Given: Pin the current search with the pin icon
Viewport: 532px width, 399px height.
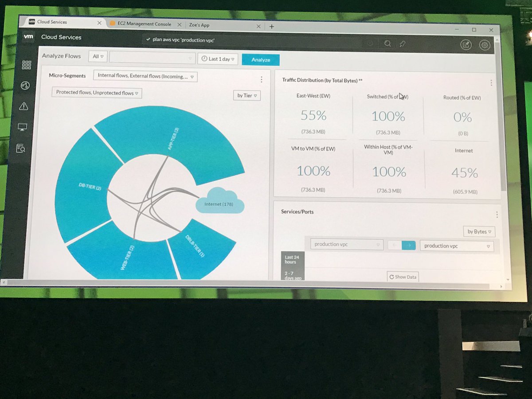Looking at the screenshot, I should (x=402, y=44).
